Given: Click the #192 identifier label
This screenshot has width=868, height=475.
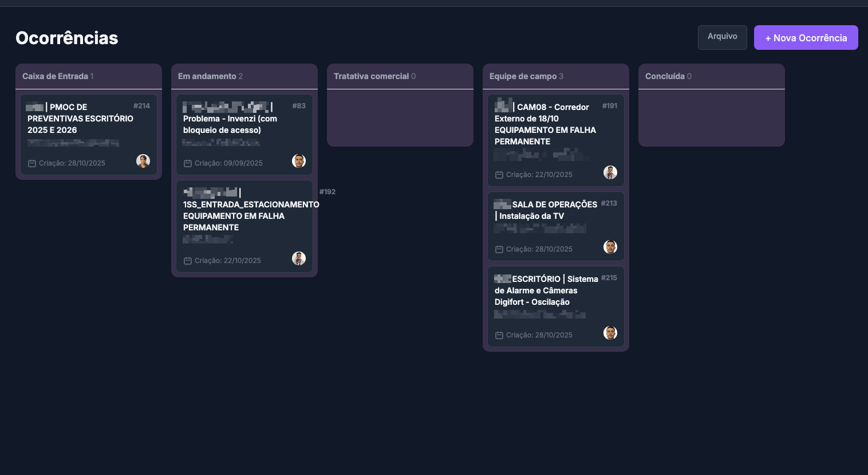Looking at the screenshot, I should 328,191.
